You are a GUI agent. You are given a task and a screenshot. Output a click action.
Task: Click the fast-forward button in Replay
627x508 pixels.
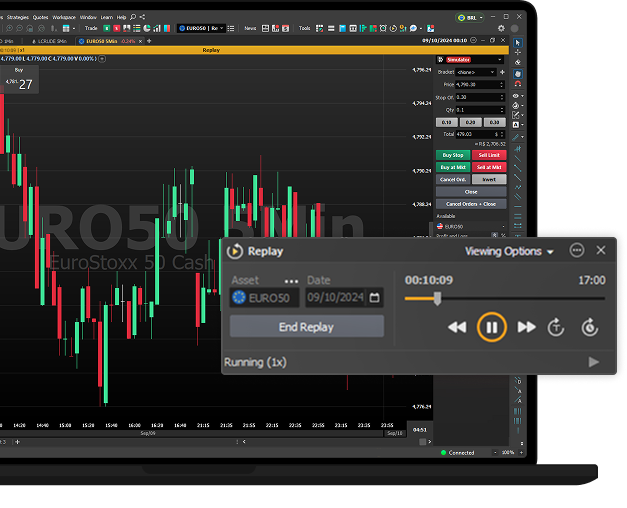(x=526, y=327)
